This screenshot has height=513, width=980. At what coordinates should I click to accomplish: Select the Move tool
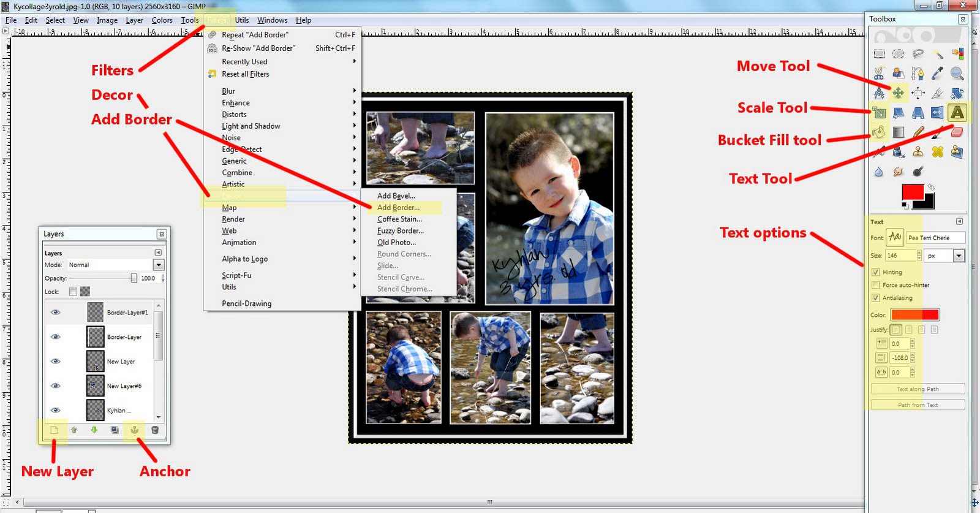click(899, 93)
